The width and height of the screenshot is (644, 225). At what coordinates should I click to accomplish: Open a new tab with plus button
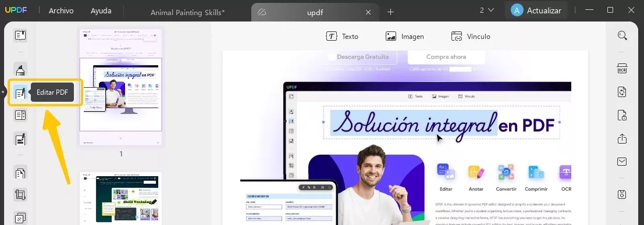(x=390, y=12)
